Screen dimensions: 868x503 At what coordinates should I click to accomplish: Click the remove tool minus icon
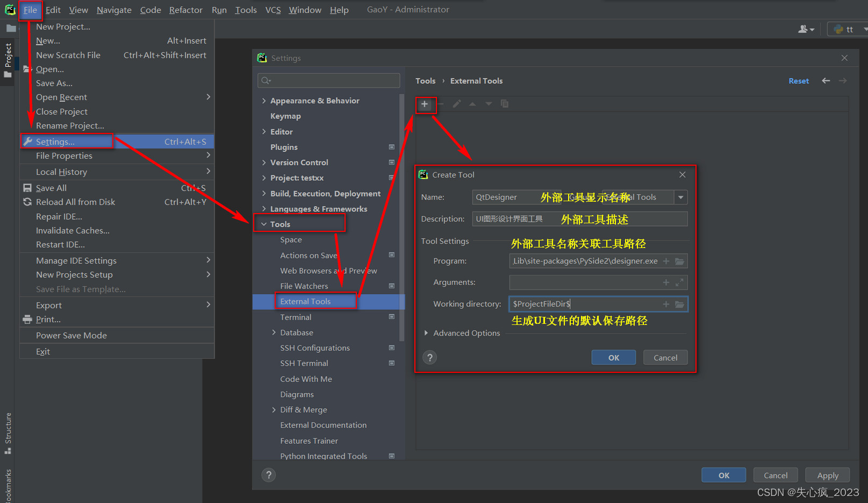pyautogui.click(x=441, y=104)
